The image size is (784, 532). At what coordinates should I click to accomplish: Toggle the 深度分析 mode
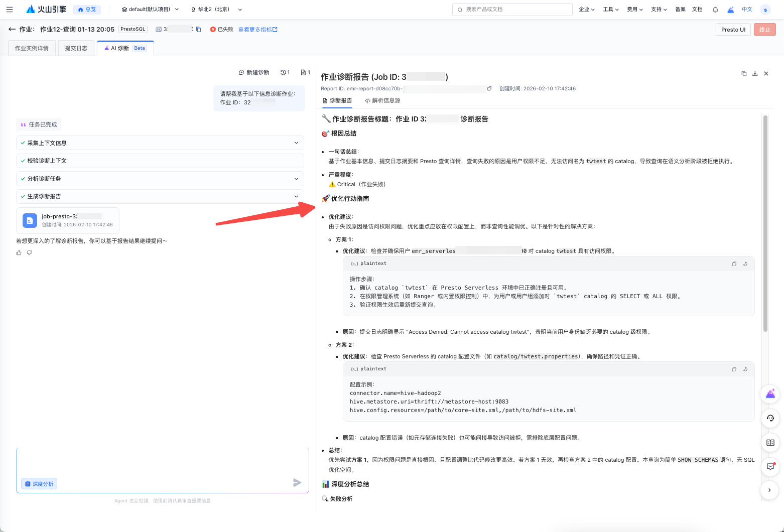click(x=39, y=484)
